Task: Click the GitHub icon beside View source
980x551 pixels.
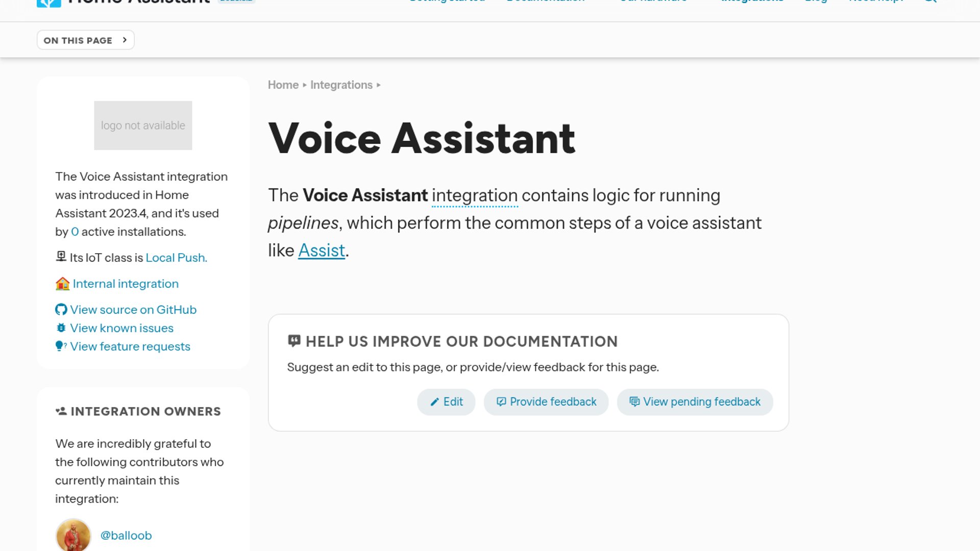Action: [x=61, y=310]
